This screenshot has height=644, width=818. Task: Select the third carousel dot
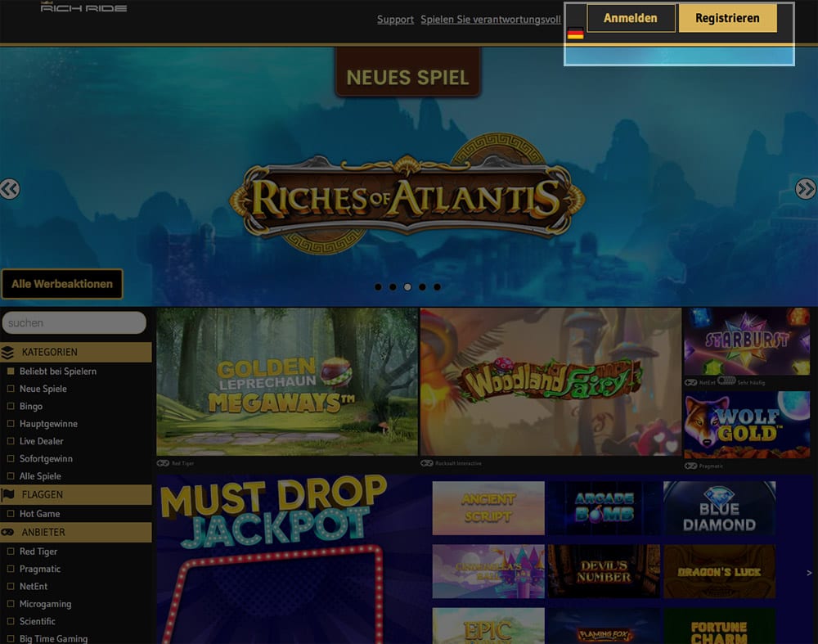point(407,287)
